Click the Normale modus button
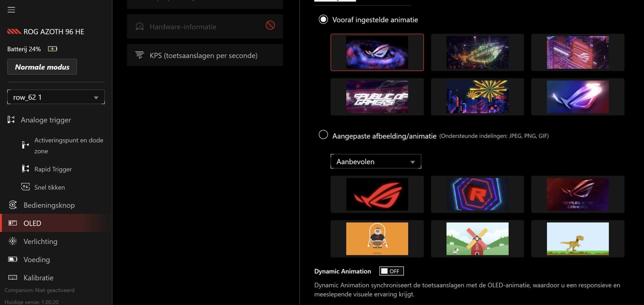Viewport: 644px width, 305px height. pos(42,67)
